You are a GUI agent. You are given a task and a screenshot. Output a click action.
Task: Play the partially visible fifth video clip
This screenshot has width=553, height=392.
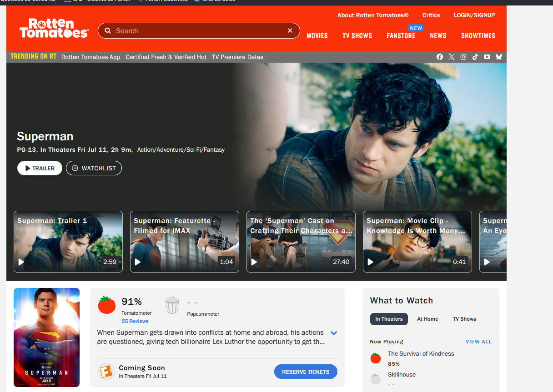coord(493,242)
